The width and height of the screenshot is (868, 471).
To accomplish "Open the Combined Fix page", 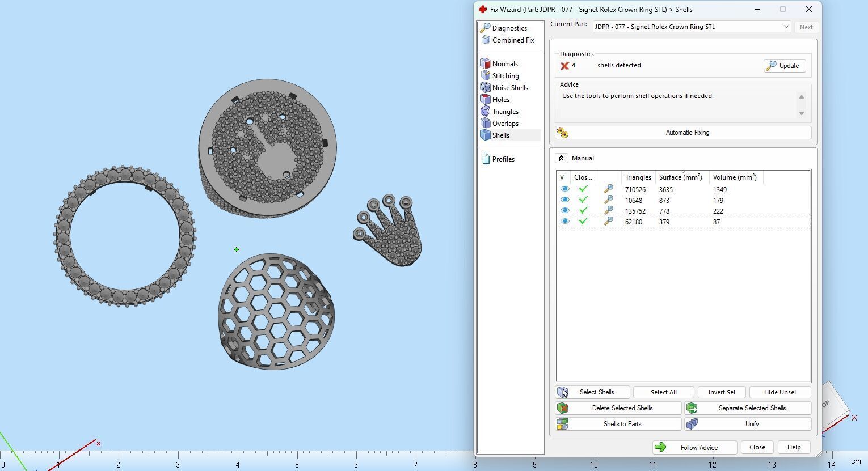I will pyautogui.click(x=507, y=40).
